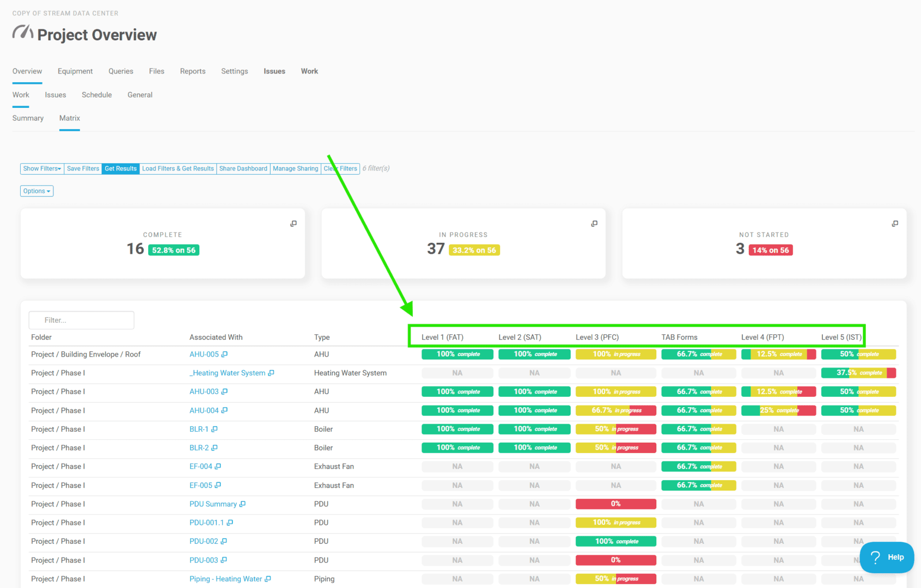Select the bold Issues top tab
This screenshot has width=921, height=588.
coord(275,71)
